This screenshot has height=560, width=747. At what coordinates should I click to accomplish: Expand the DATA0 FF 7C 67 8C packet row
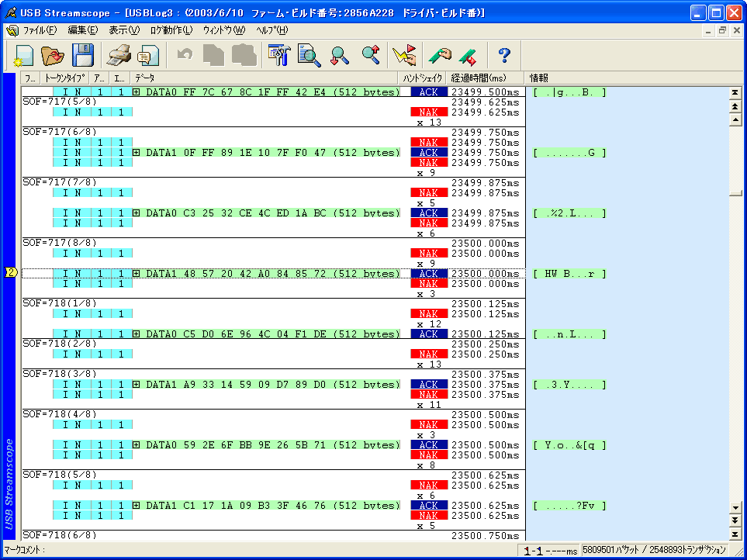coord(137,92)
